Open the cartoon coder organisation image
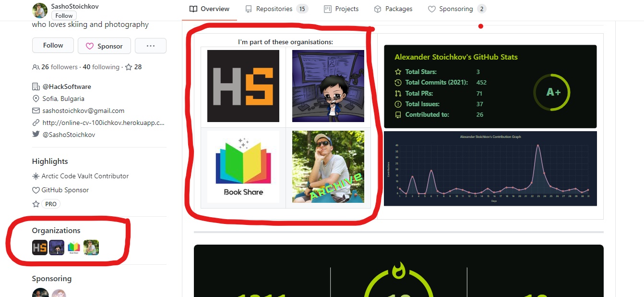The image size is (644, 297). 328,86
